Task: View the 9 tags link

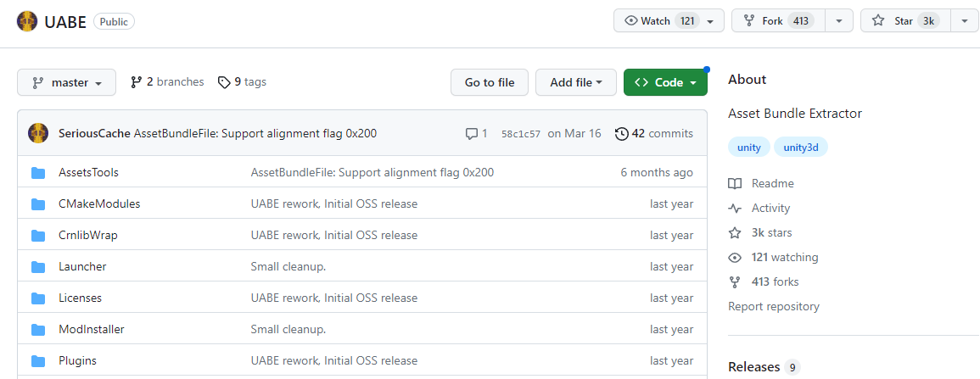Action: click(242, 81)
